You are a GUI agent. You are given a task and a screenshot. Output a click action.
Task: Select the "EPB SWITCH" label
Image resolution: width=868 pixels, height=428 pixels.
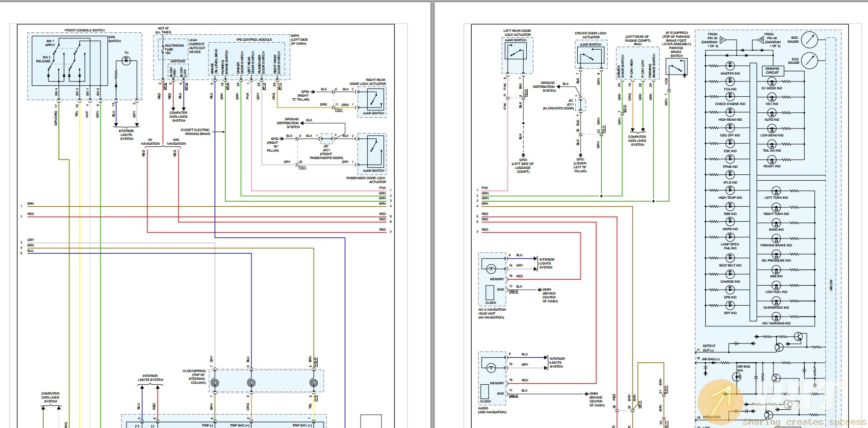click(x=115, y=39)
